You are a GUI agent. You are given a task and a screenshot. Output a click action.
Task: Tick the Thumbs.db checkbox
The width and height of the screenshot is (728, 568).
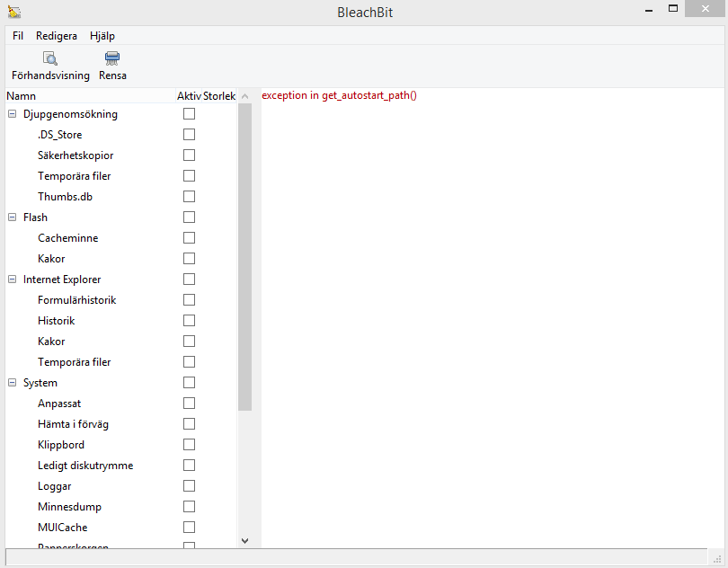point(189,197)
